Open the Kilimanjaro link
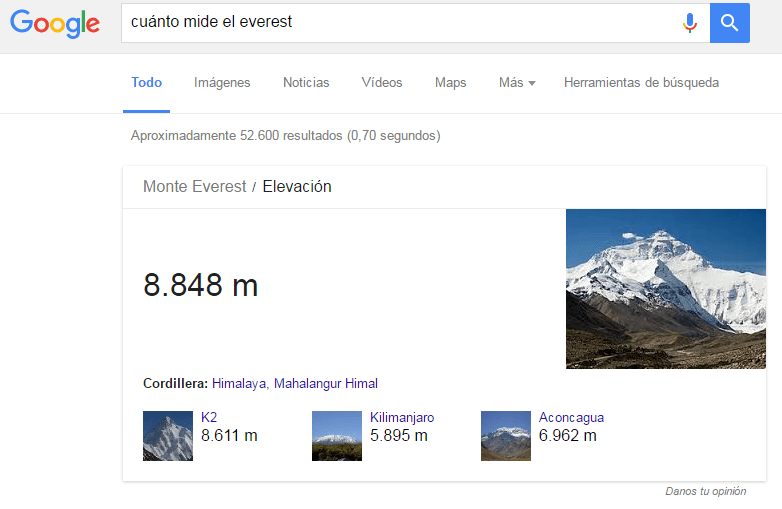Screen dimensions: 782x509 point(402,417)
